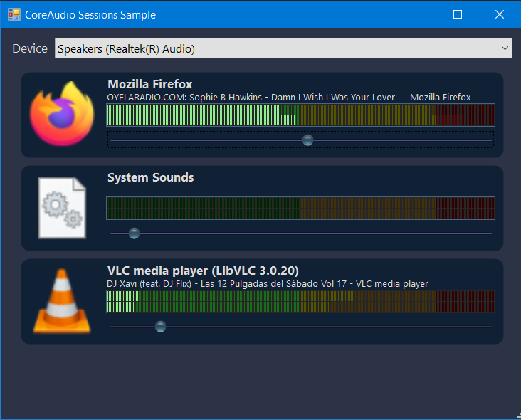This screenshot has height=420, width=521.
Task: Expand the Device dropdown arrow
Action: (505, 48)
